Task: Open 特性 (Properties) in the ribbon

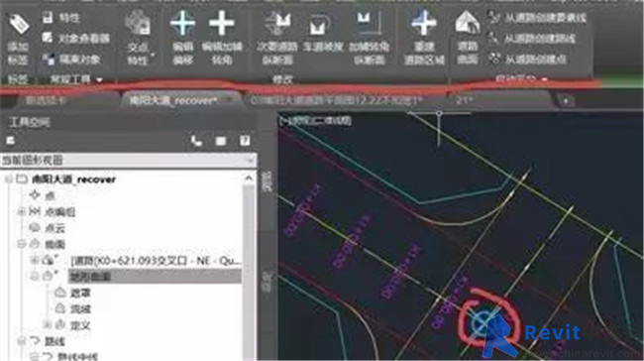Action: [x=61, y=18]
